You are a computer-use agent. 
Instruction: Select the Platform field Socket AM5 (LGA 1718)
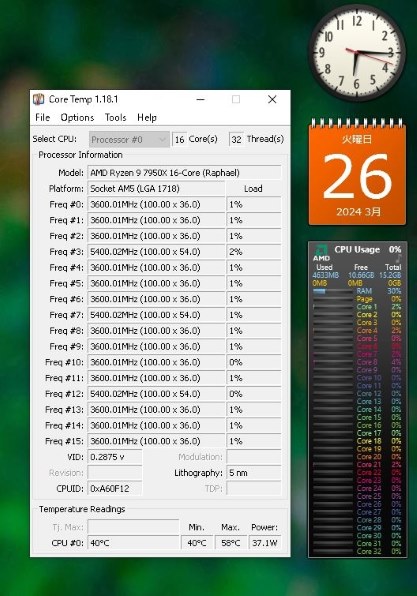(156, 189)
